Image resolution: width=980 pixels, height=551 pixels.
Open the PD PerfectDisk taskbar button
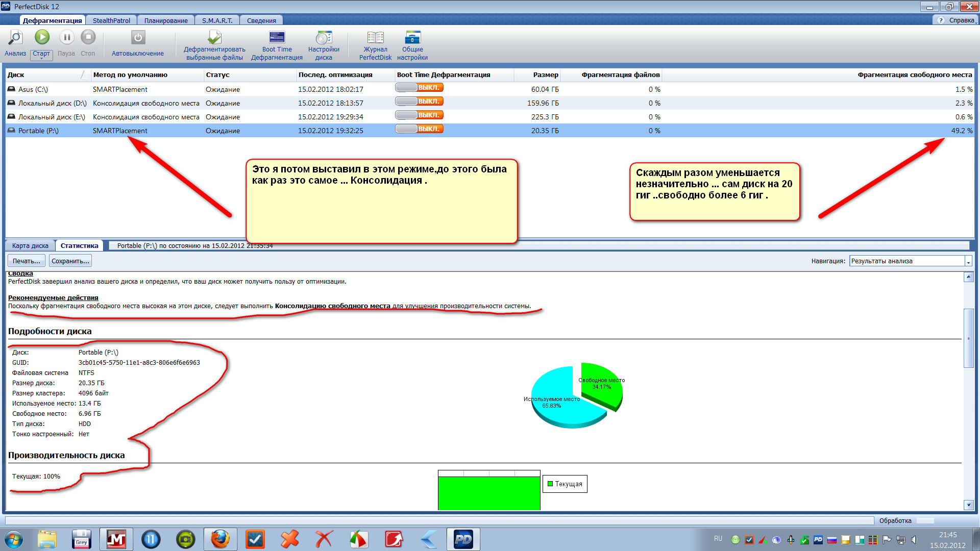tap(463, 539)
